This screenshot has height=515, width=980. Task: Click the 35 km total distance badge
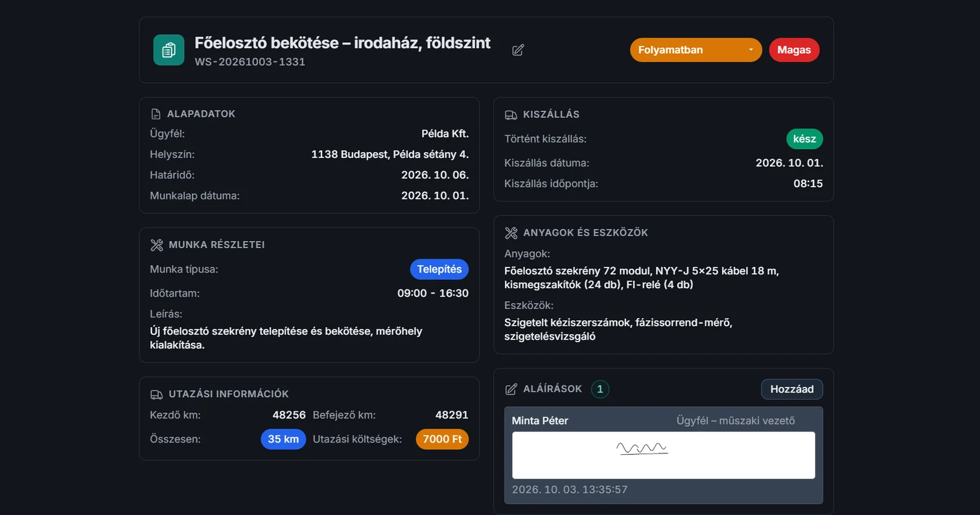(x=283, y=439)
